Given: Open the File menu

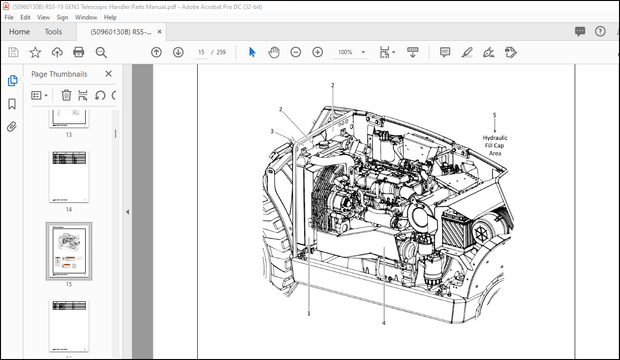Looking at the screenshot, I should pos(9,17).
